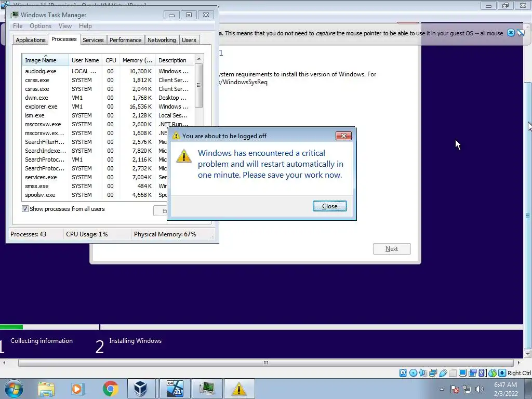Launch Windows Media Player from taskbar
Screen dimensions: 532x399
[78, 389]
